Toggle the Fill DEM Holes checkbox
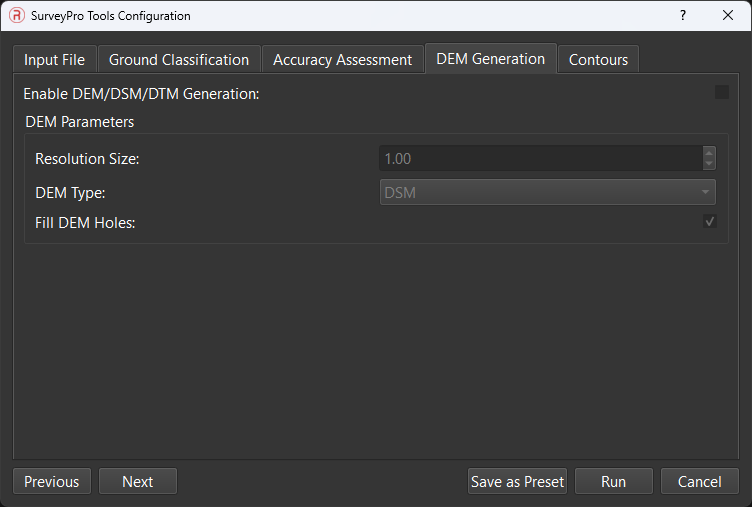The image size is (752, 507). pos(710,222)
